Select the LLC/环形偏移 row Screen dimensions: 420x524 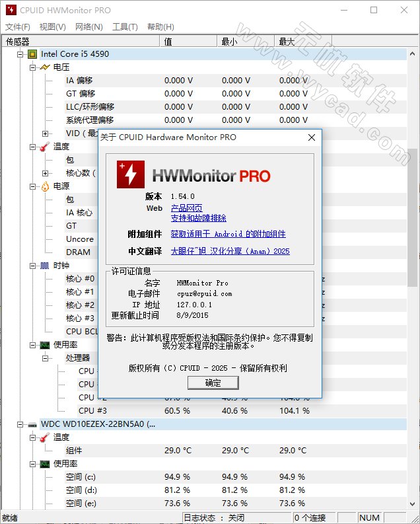click(x=235, y=107)
